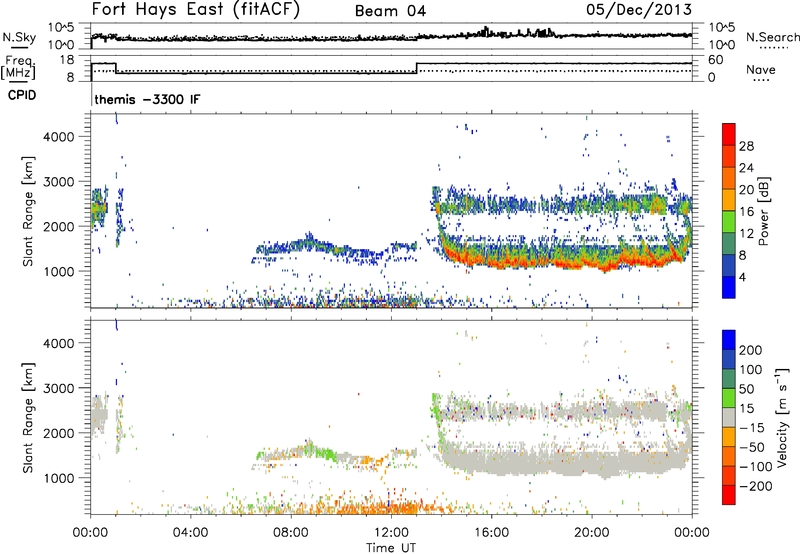800x554 pixels.
Task: Click the 'themis -3300 IF' text
Action: coord(147,99)
